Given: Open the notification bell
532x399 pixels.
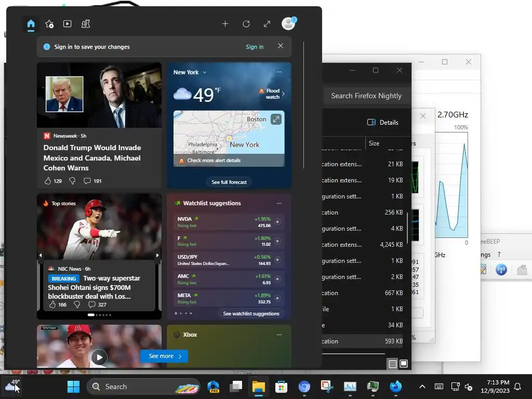Looking at the screenshot, I should (x=518, y=387).
